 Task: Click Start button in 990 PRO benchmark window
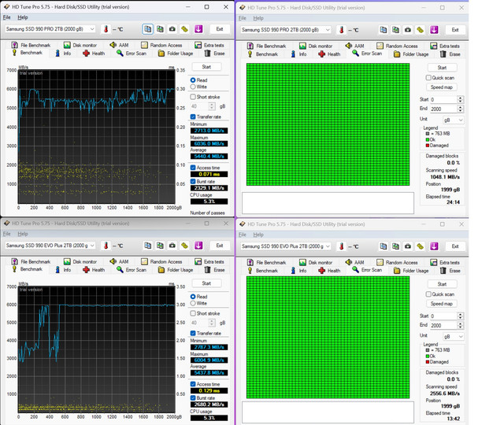point(206,67)
